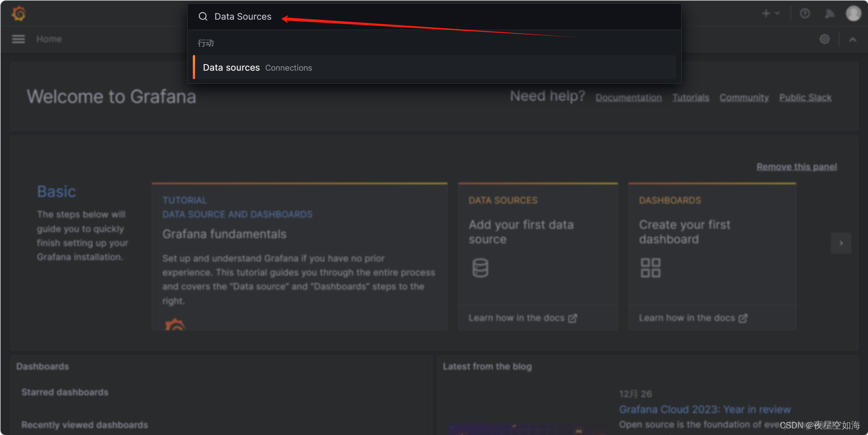
Task: Click the Recently viewed dashboards heading
Action: click(85, 425)
